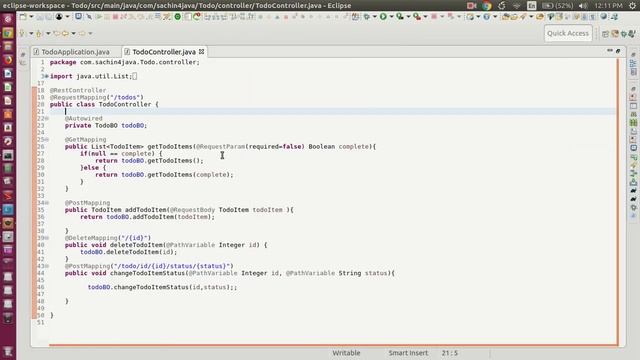Open the battery indicator menu

[557, 6]
